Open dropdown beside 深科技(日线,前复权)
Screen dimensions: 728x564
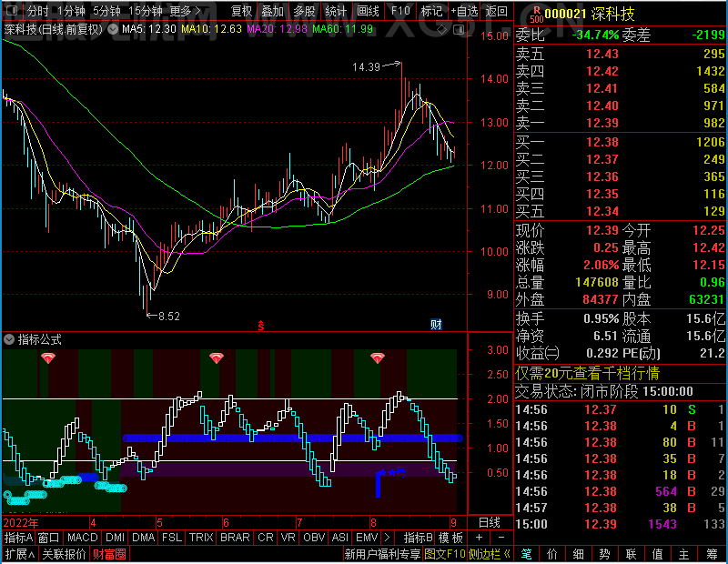coord(113,29)
